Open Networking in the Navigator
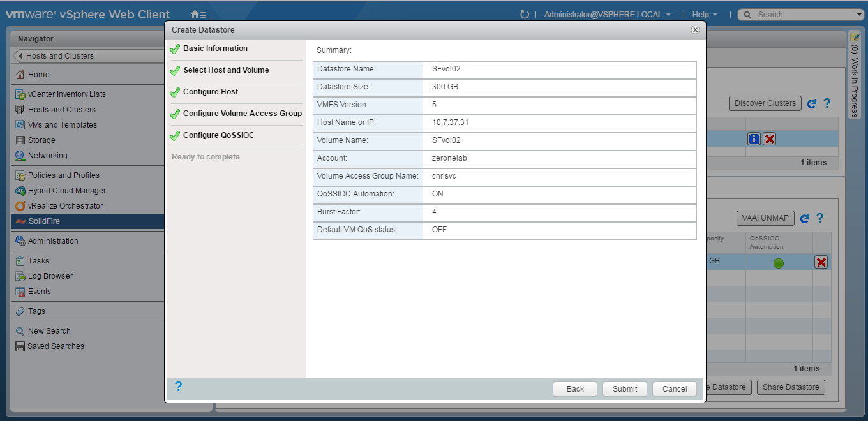The width and height of the screenshot is (868, 421). [x=47, y=156]
